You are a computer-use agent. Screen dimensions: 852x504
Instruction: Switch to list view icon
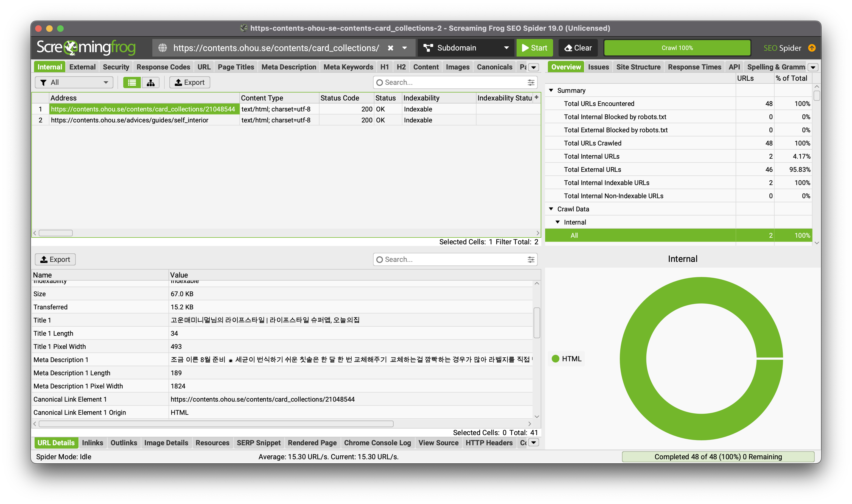132,83
